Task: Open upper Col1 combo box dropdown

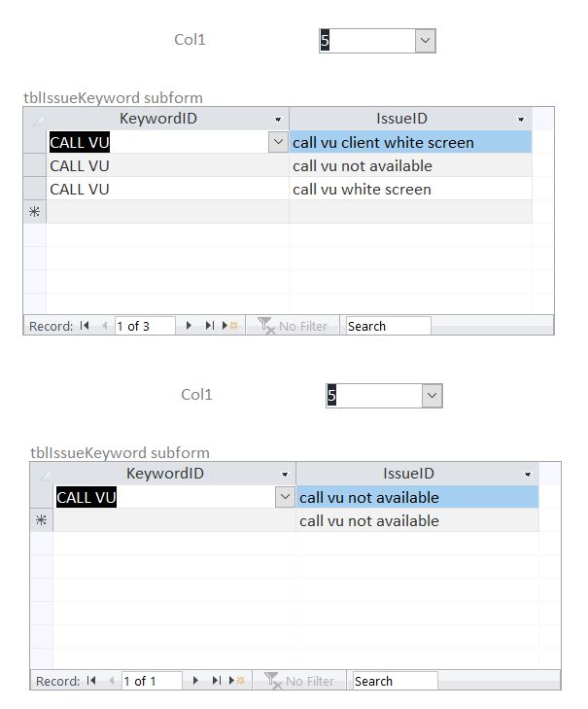Action: (425, 41)
